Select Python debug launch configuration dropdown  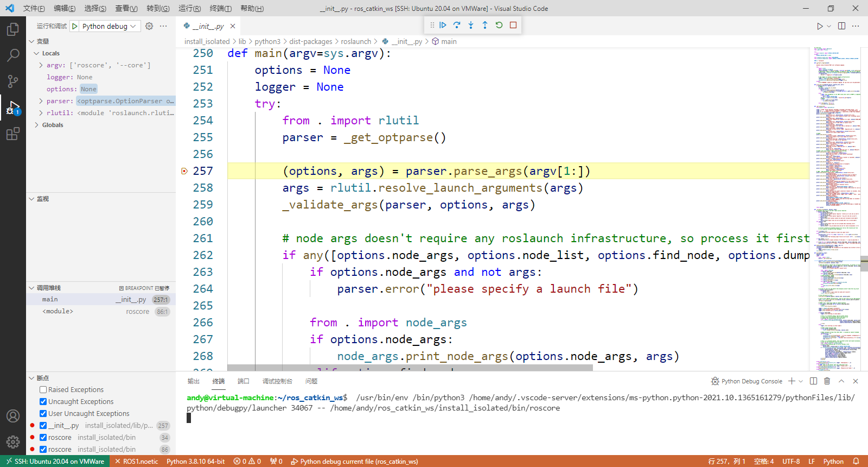(110, 26)
